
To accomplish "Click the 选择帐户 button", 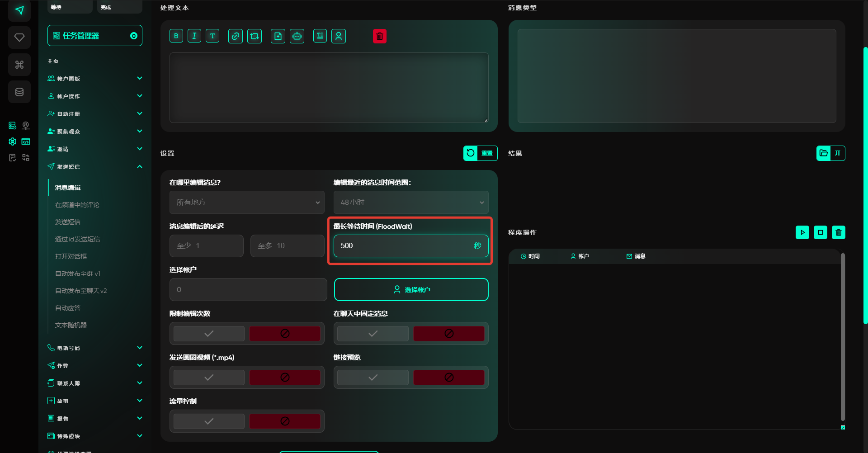I will point(411,290).
